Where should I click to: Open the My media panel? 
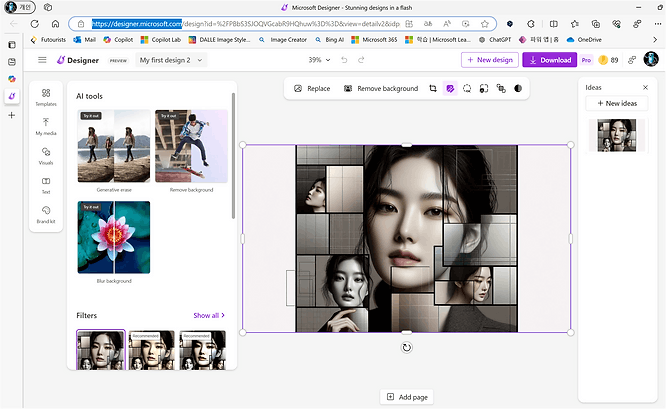pos(46,125)
